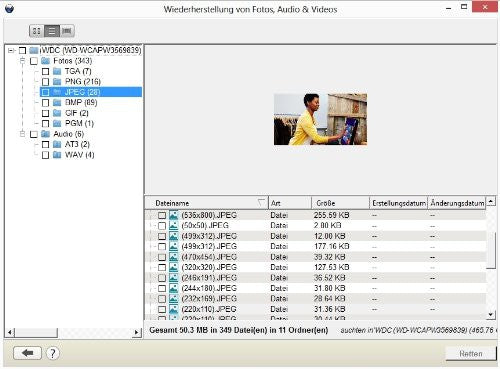Sort by Dateiname column header
The image size is (500, 369).
coord(206,203)
